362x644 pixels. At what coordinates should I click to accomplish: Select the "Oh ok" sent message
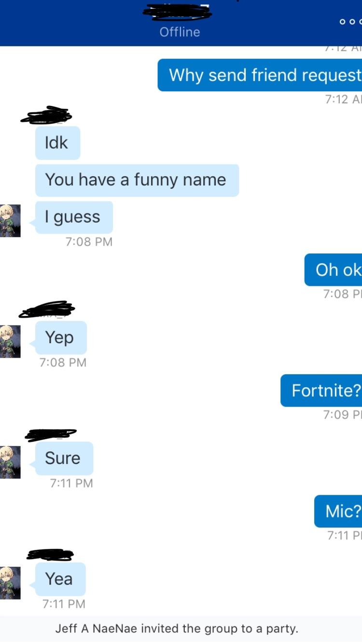coord(333,269)
